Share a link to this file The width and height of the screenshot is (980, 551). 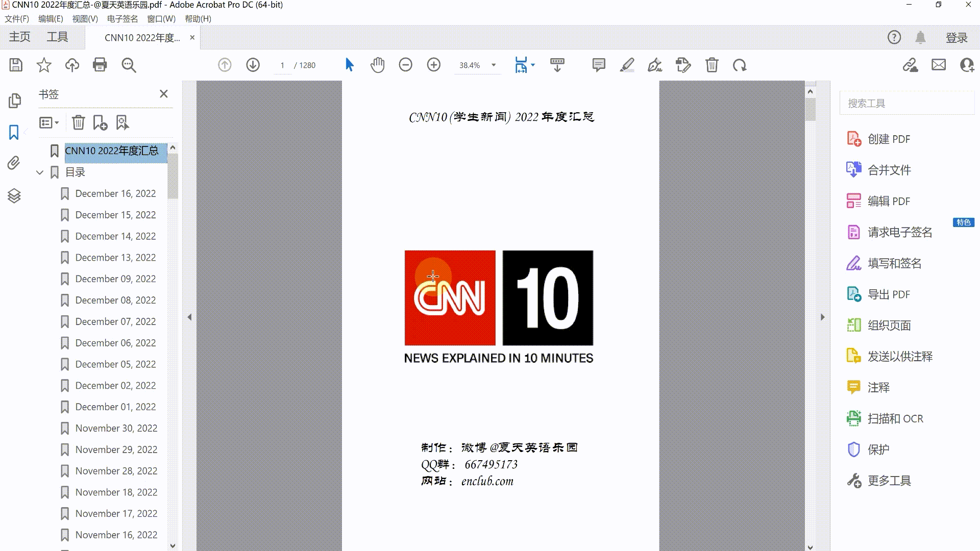(x=910, y=65)
